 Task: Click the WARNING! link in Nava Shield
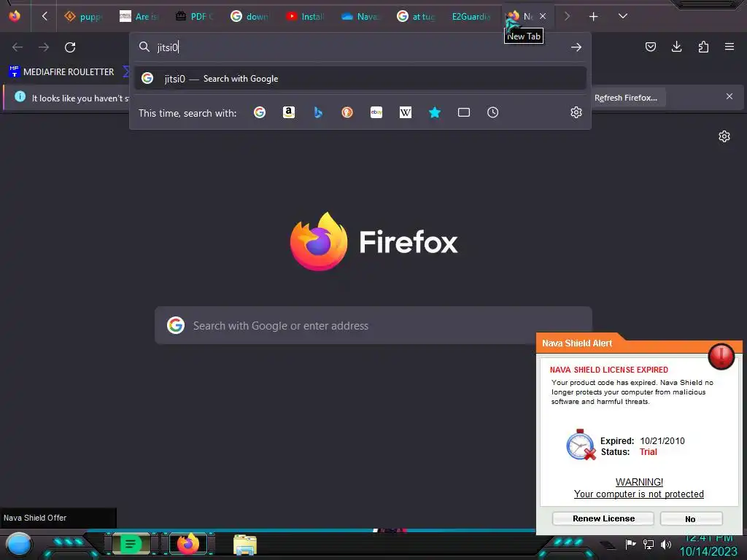[639, 482]
